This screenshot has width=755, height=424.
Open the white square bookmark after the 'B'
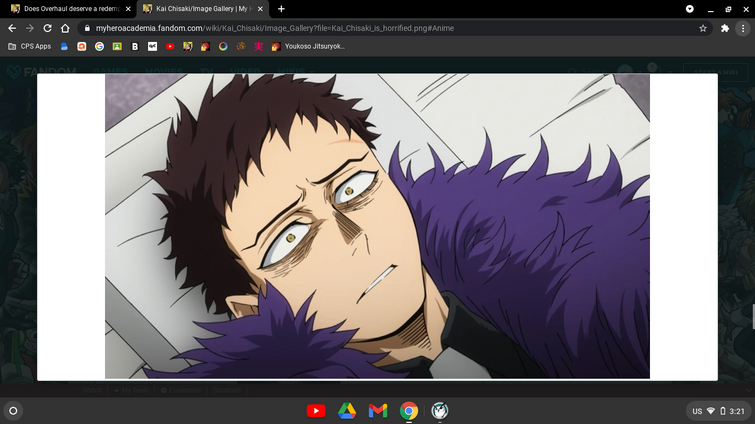coord(153,46)
